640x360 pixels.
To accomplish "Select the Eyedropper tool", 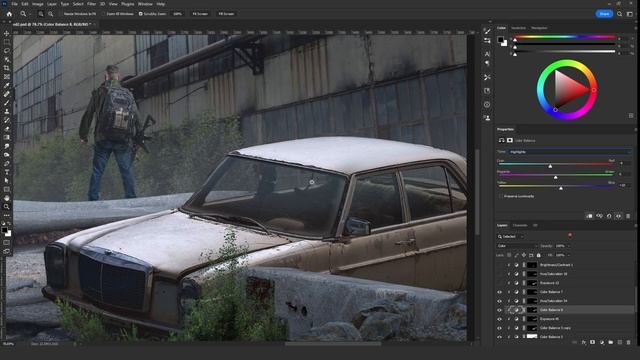I will point(7,85).
